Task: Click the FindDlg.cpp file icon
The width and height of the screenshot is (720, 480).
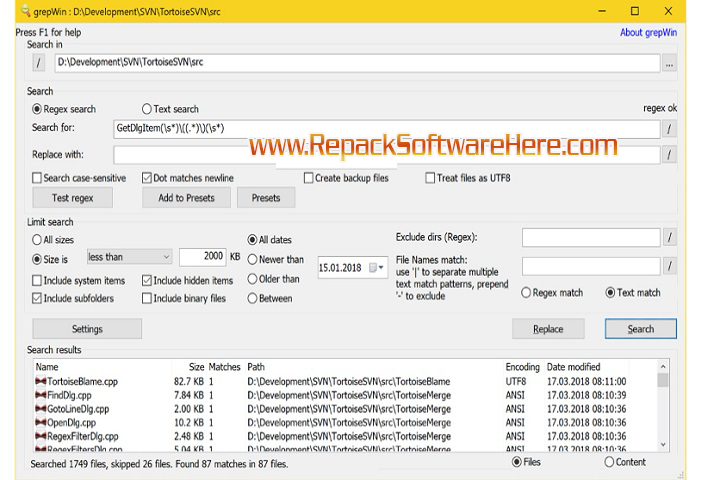Action: pyautogui.click(x=41, y=395)
